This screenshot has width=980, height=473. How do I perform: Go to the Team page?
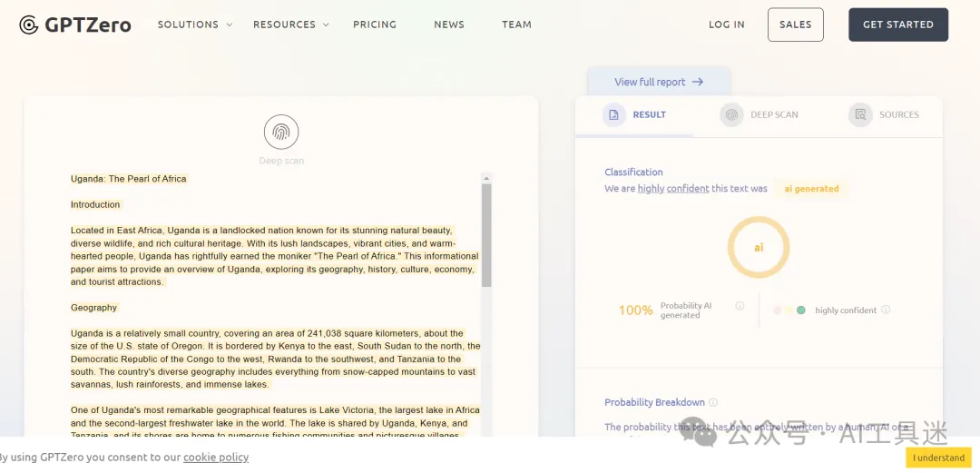(516, 25)
